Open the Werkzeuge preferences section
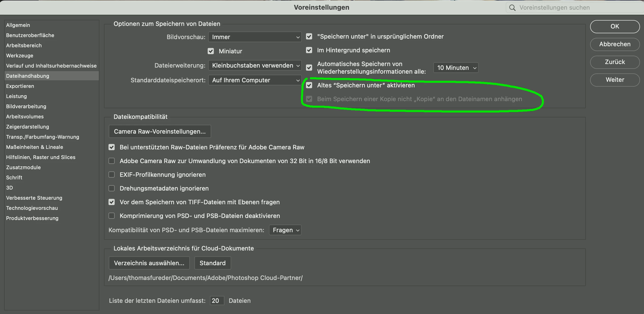This screenshot has height=314, width=644. 20,56
